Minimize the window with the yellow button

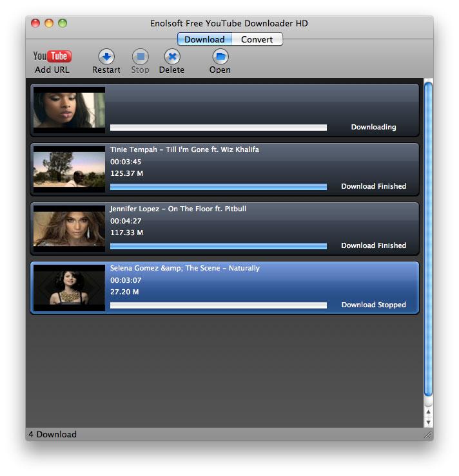tap(49, 23)
